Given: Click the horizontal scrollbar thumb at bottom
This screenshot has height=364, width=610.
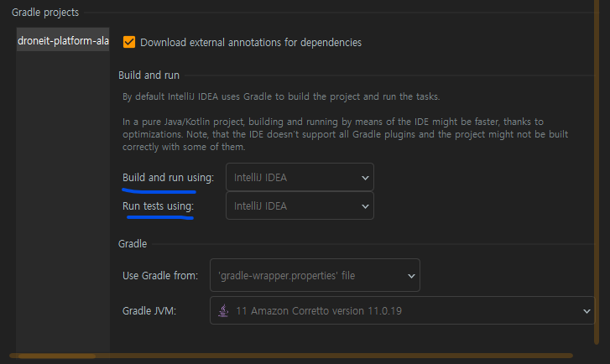Looking at the screenshot, I should pyautogui.click(x=56, y=356).
